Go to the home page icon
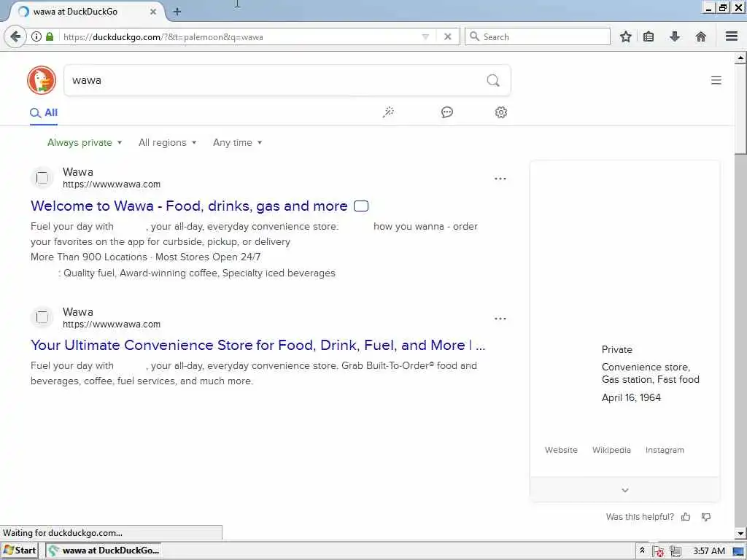This screenshot has width=747, height=560. pos(701,36)
